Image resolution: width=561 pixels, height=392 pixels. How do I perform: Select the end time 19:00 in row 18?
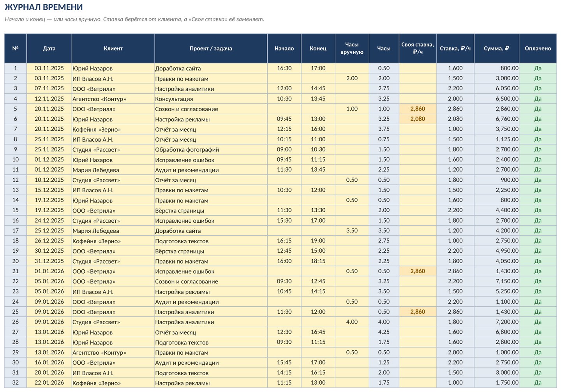[x=318, y=241]
